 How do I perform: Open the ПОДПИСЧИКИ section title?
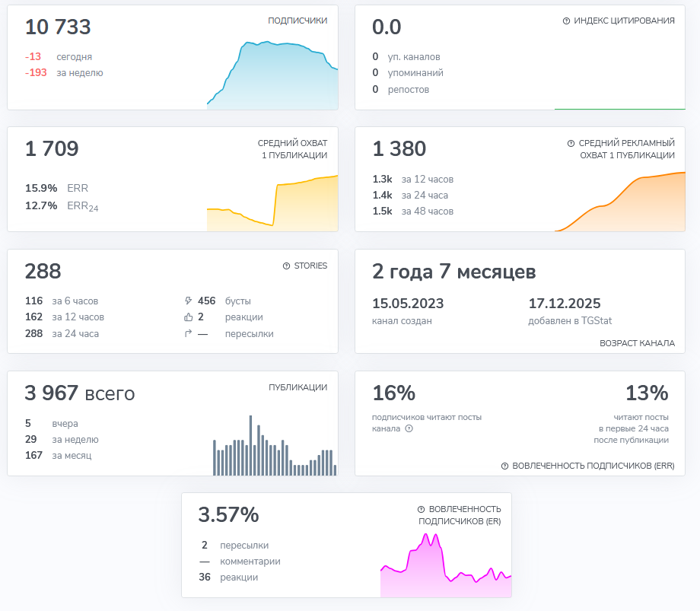pyautogui.click(x=297, y=21)
